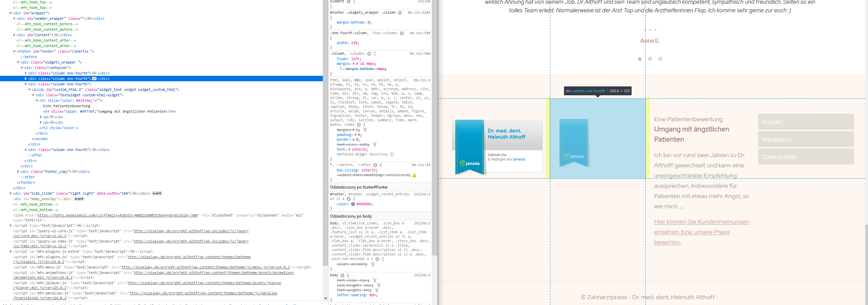Click warning icon beside '-webkit-font-smoothing' declaration
868x305 pixels.
(x=414, y=175)
